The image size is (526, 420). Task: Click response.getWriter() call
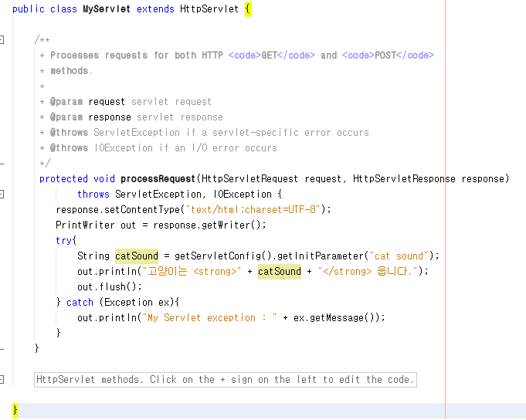click(x=207, y=225)
